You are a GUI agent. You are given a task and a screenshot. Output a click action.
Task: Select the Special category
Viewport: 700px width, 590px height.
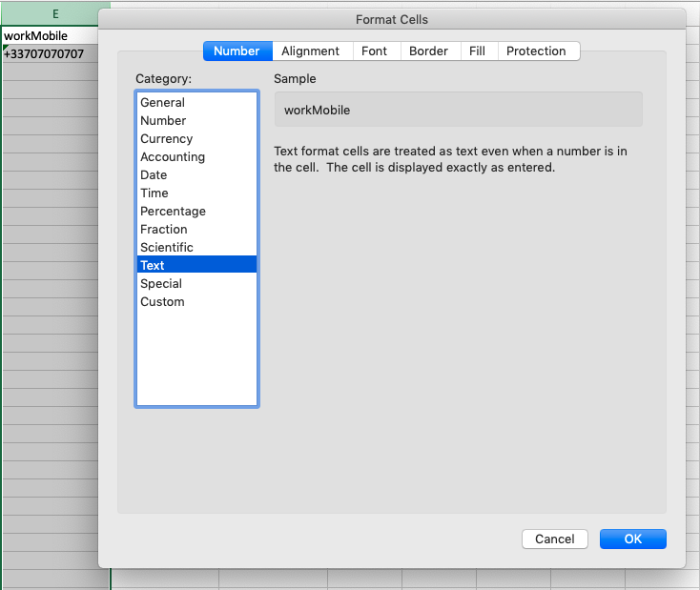(x=161, y=284)
